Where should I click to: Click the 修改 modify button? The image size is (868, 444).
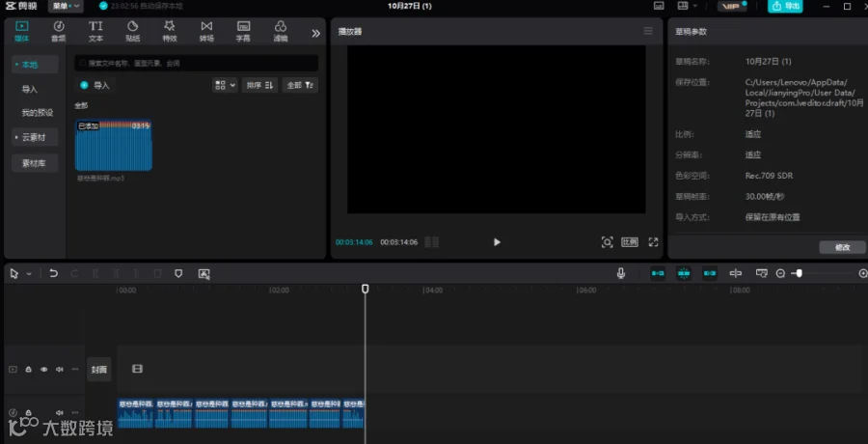842,247
